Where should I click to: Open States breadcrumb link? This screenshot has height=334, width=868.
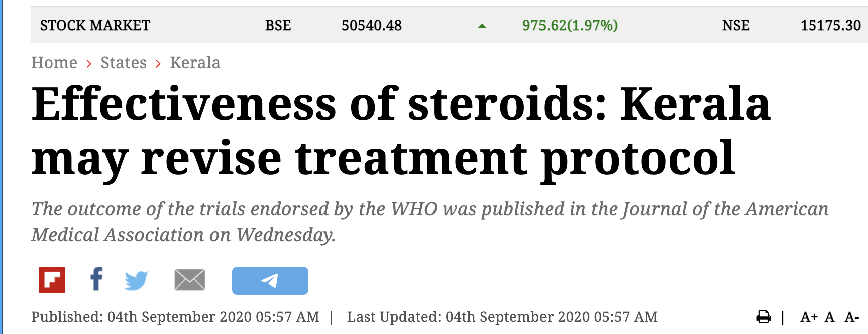[124, 63]
